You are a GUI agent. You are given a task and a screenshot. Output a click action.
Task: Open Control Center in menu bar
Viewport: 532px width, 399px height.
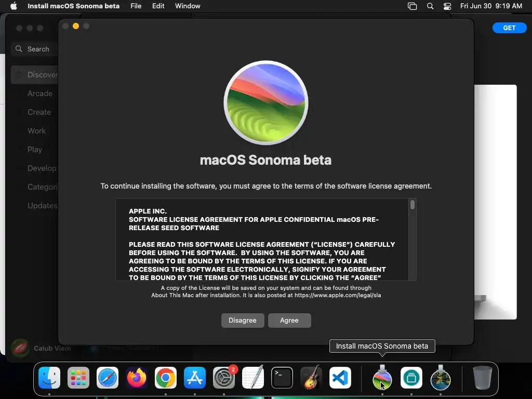coord(447,6)
